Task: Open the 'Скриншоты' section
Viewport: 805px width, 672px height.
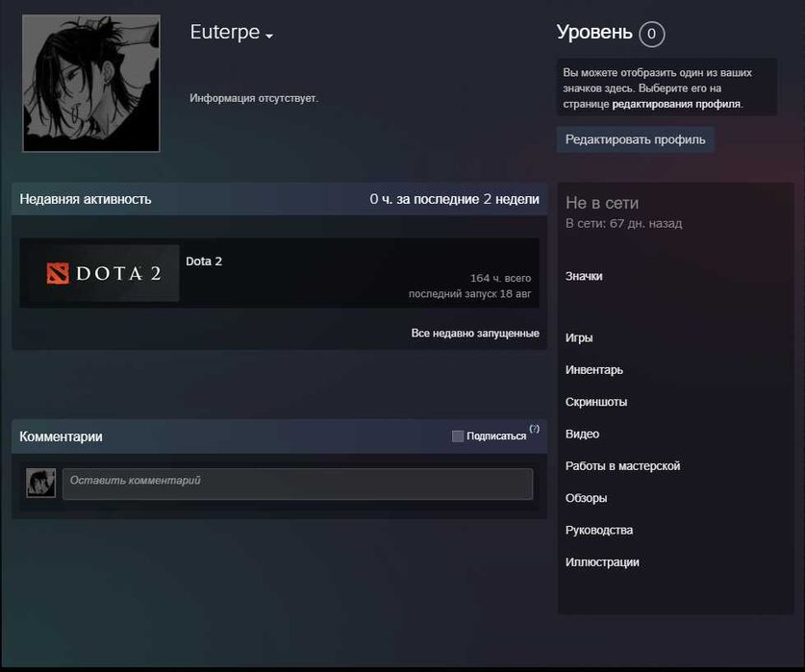Action: [x=596, y=402]
